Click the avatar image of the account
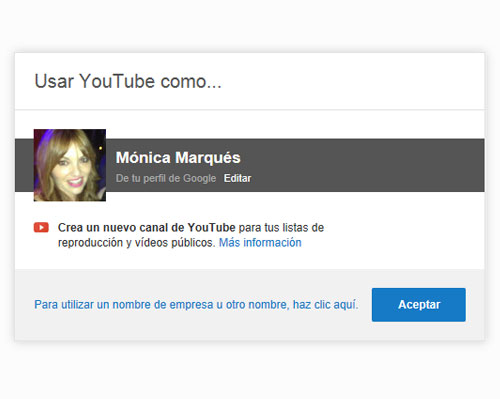 (x=70, y=165)
